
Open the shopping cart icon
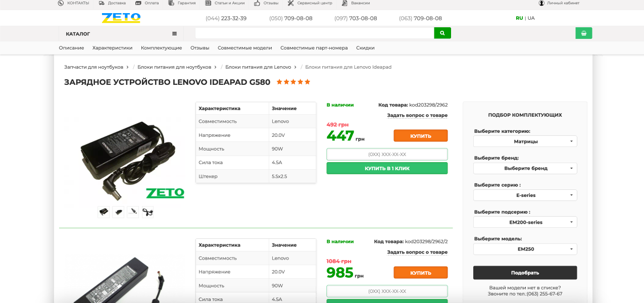pos(583,33)
